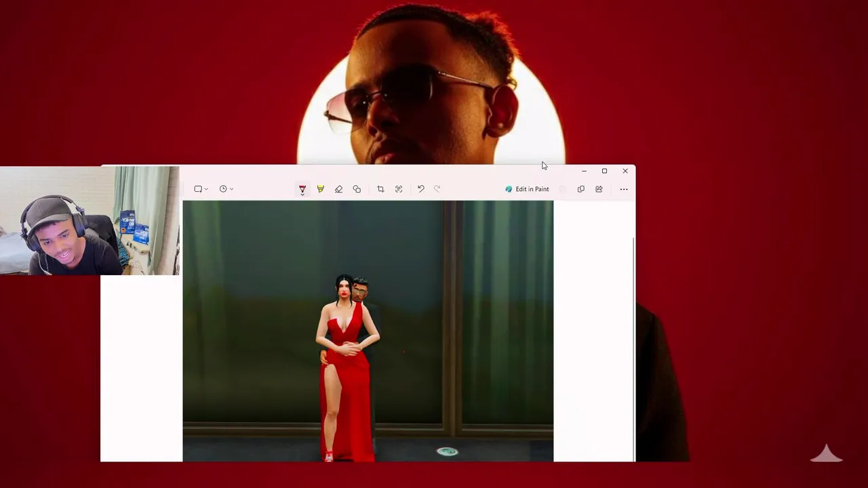Click the webcam overlay of streamer

tap(90, 221)
